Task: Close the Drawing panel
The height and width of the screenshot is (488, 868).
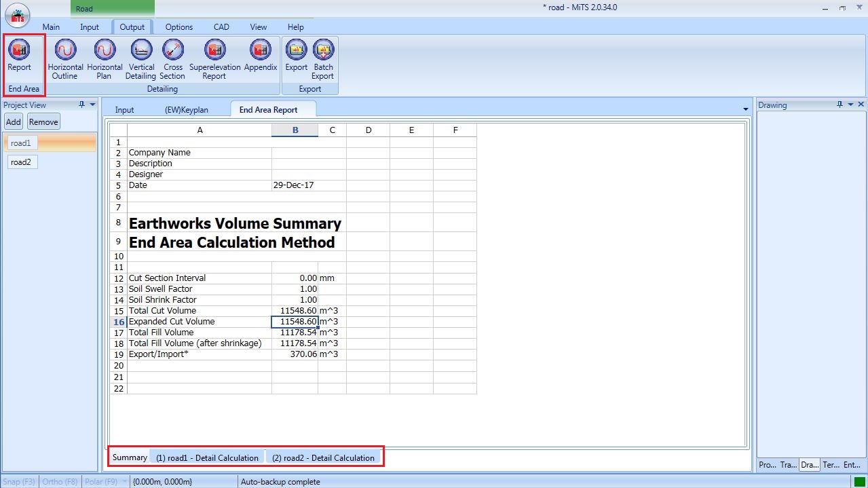Action: point(861,105)
